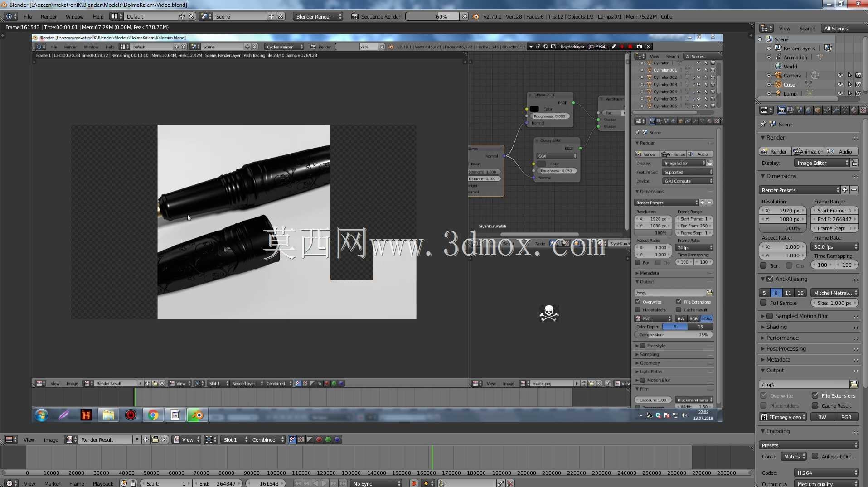868x487 pixels.
Task: Open the Modifiers properties tab wrench icon
Action: click(836, 110)
